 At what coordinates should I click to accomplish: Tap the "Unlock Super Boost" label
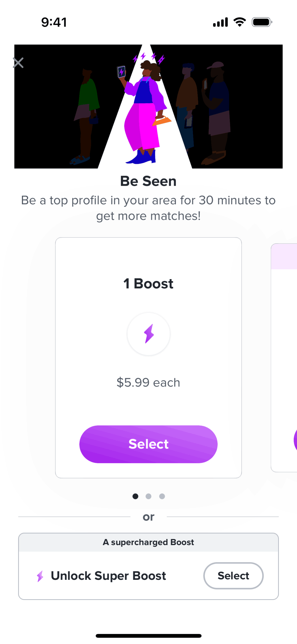coord(108,576)
